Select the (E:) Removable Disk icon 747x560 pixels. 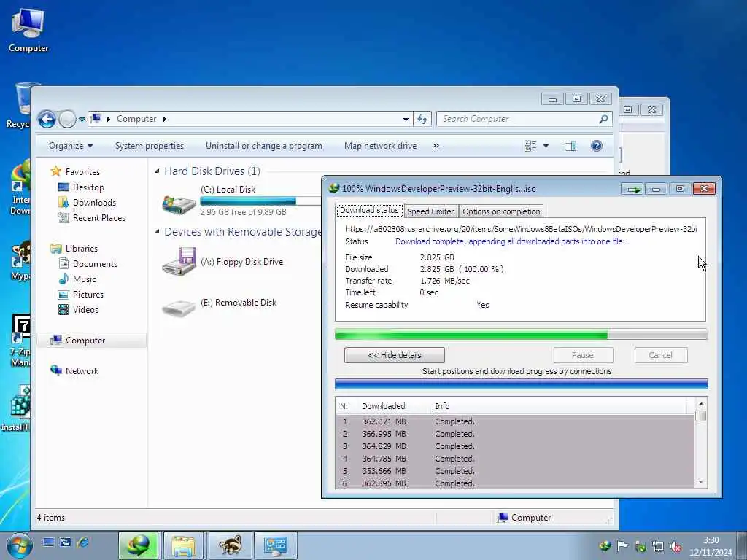(x=179, y=308)
